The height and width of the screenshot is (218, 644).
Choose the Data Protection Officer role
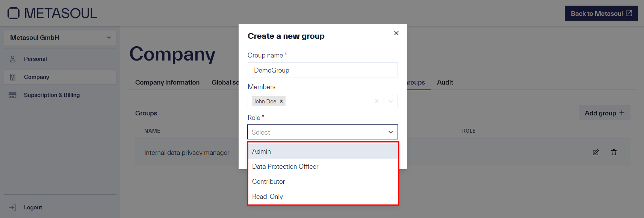[323, 167]
